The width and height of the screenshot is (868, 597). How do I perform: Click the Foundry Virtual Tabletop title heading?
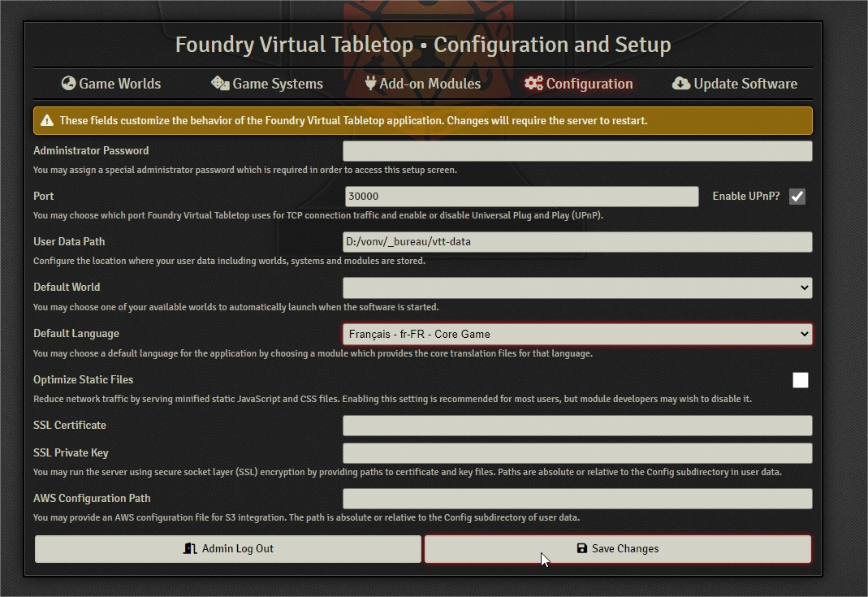click(423, 45)
